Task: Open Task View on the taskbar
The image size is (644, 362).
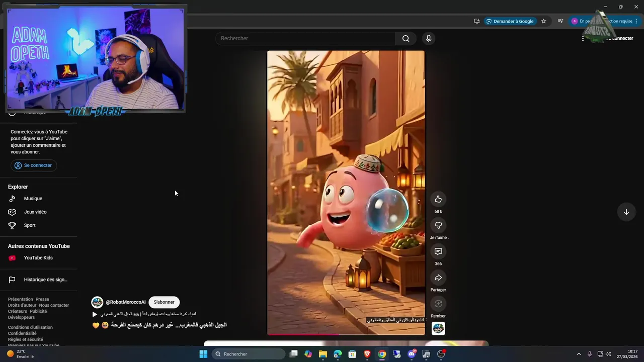Action: (294, 354)
